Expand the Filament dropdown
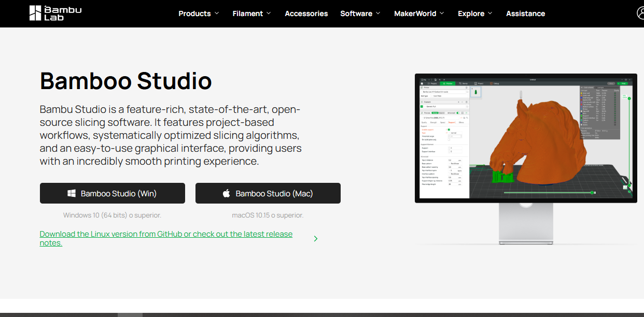This screenshot has height=317, width=644. pos(252,13)
